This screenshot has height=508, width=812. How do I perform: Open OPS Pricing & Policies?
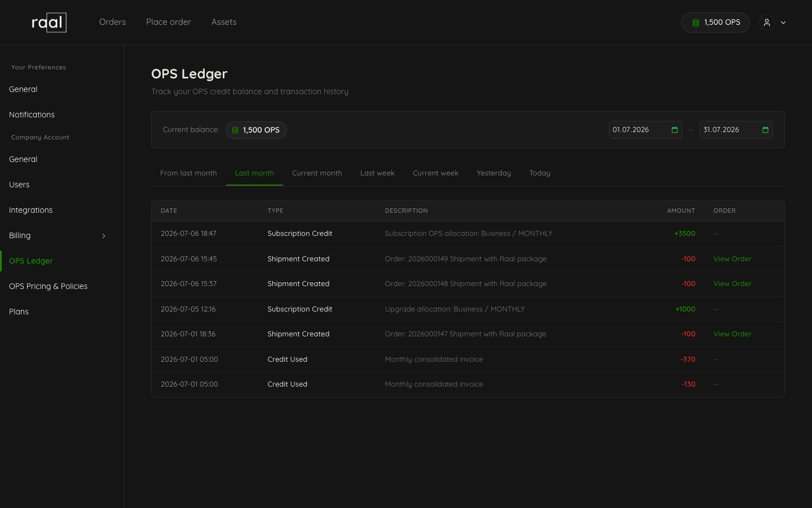coord(48,286)
